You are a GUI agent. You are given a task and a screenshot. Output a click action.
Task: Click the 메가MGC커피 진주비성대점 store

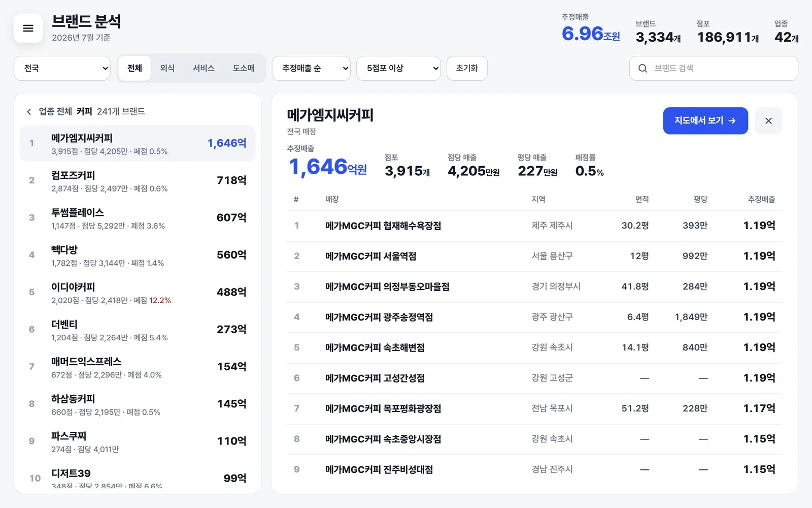379,469
